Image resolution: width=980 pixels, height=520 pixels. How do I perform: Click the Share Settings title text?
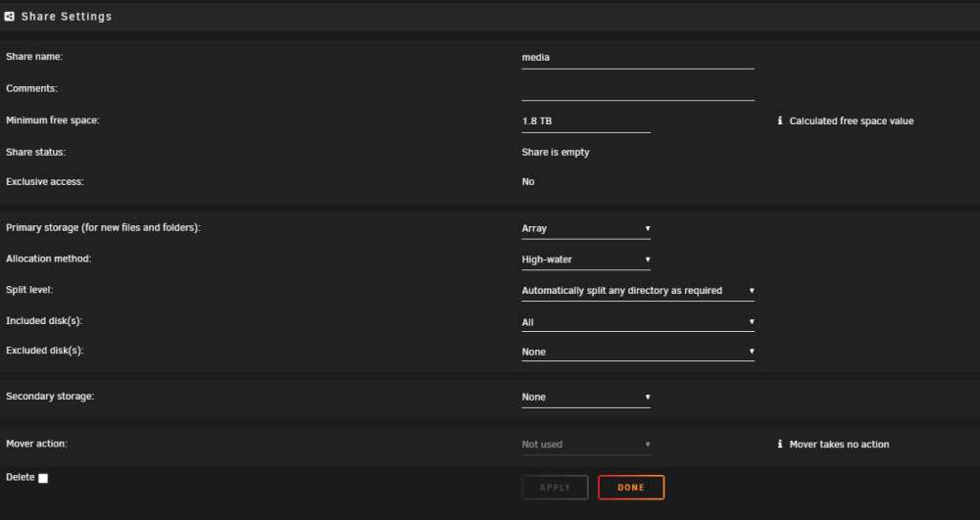pyautogui.click(x=67, y=17)
